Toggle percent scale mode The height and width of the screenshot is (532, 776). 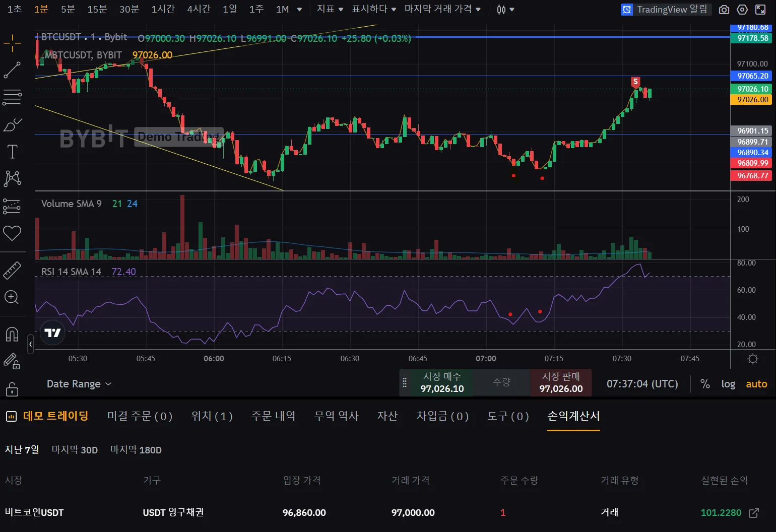click(705, 384)
